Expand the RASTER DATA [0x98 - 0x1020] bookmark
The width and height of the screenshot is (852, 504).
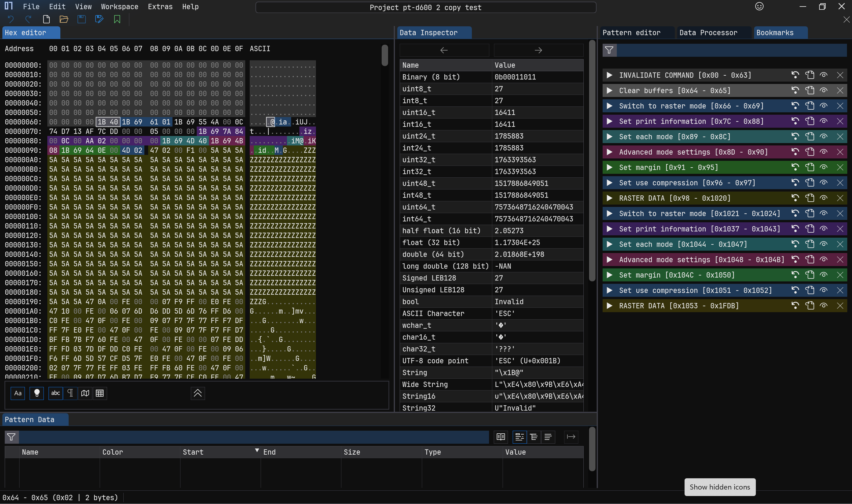610,198
